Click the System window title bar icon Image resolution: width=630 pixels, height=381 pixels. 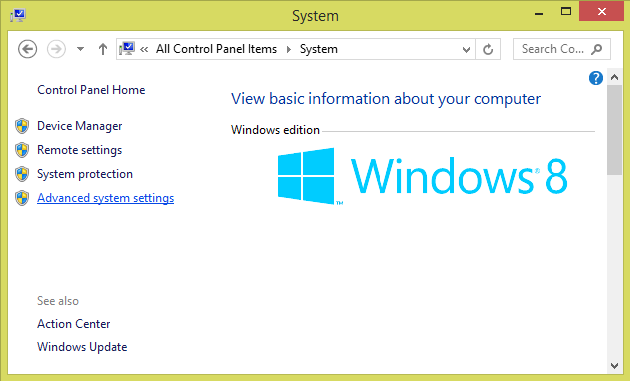18,15
